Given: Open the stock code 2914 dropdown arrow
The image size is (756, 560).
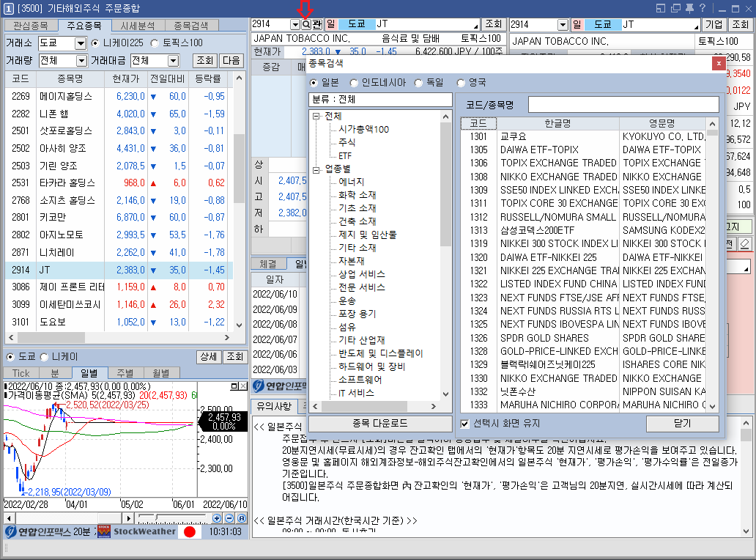Looking at the screenshot, I should [x=295, y=24].
